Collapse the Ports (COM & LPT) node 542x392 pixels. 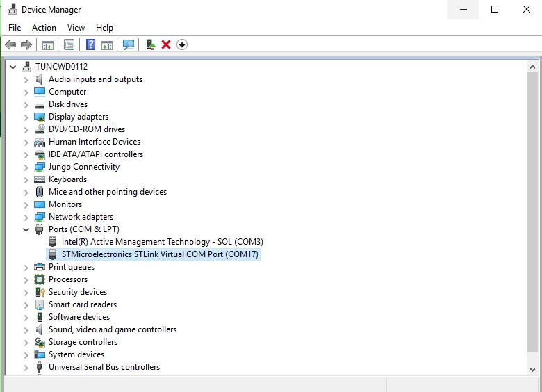(x=26, y=229)
